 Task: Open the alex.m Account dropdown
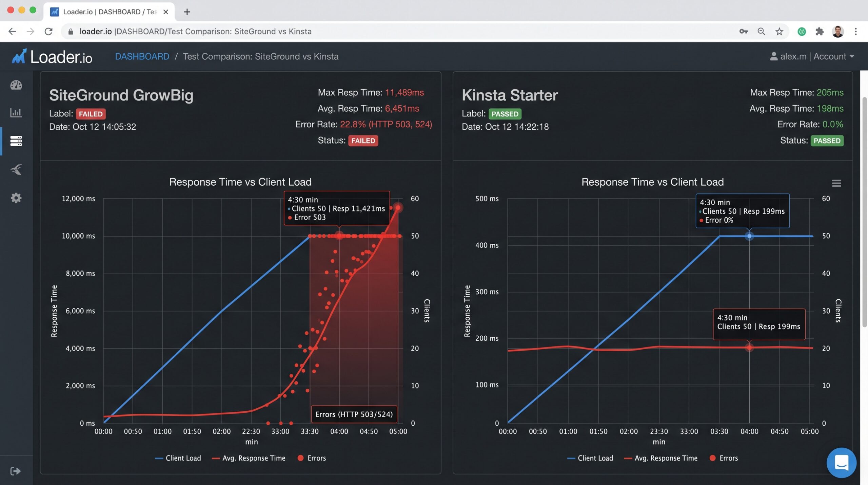(812, 56)
